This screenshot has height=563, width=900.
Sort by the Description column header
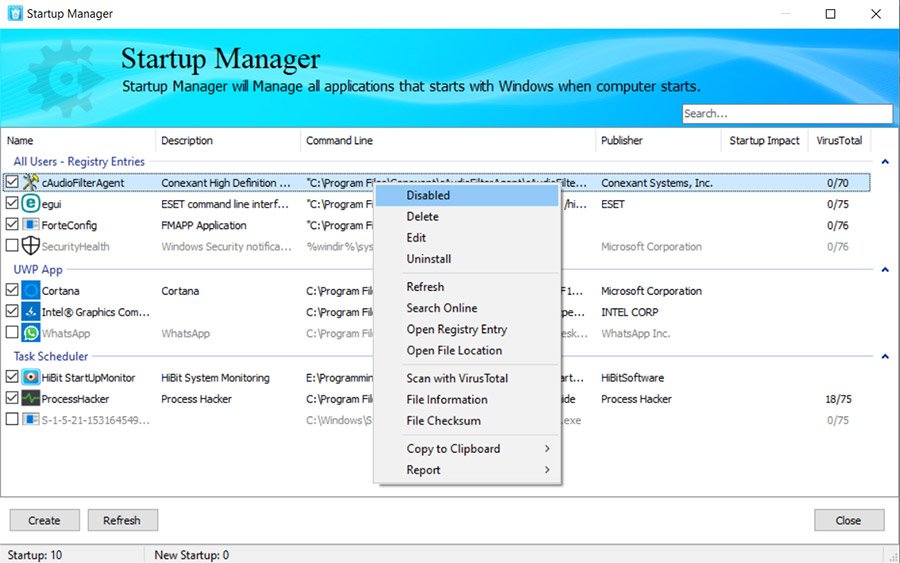228,141
